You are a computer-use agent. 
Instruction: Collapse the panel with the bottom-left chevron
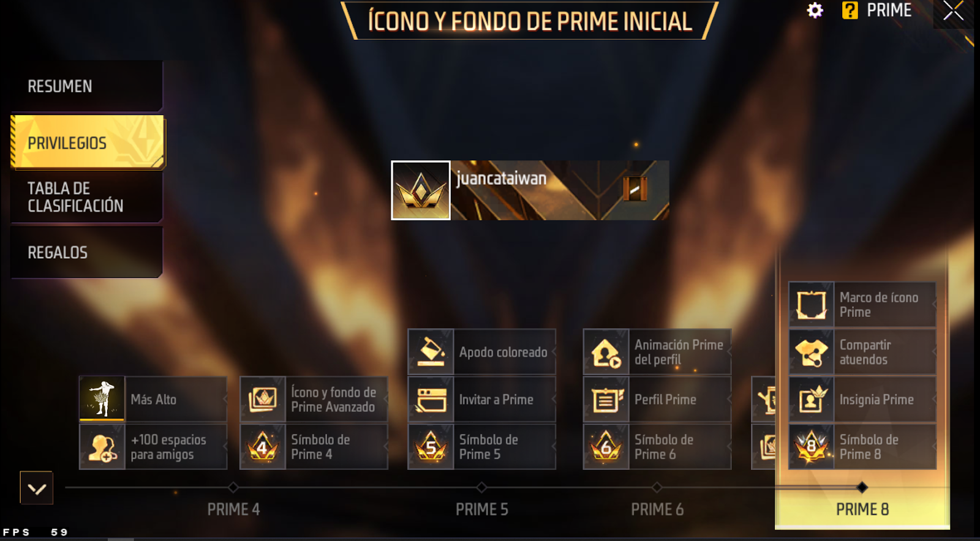[36, 488]
